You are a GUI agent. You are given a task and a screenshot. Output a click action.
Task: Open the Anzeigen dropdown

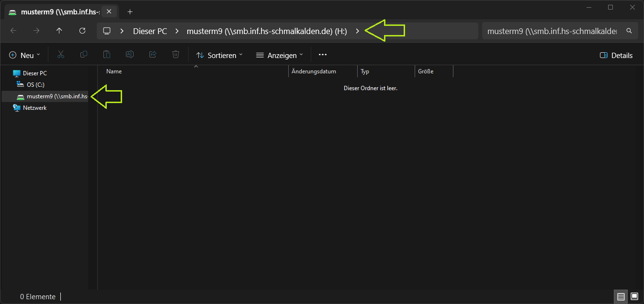click(280, 55)
